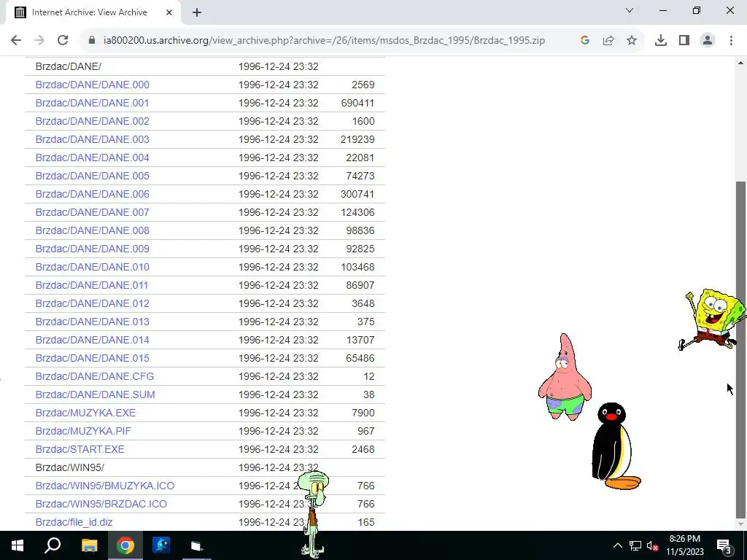Open Brzdac/DANE/DANE.012 link
Image resolution: width=747 pixels, height=560 pixels.
pyautogui.click(x=93, y=303)
